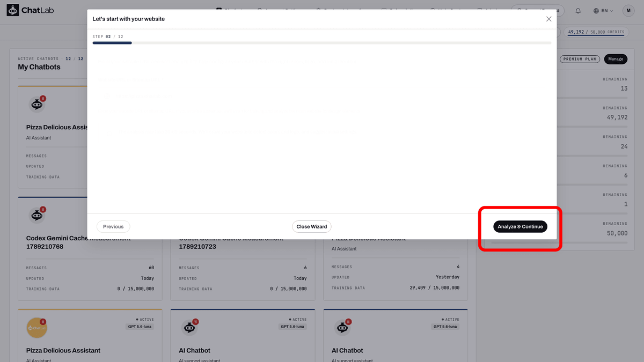Open the ChatLab logo home link
The width and height of the screenshot is (644, 362).
(x=30, y=10)
